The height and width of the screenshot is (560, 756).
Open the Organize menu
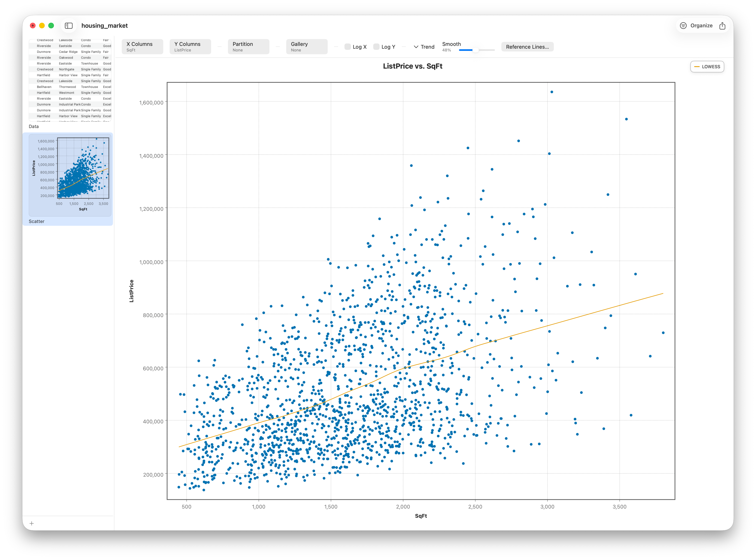(x=696, y=25)
